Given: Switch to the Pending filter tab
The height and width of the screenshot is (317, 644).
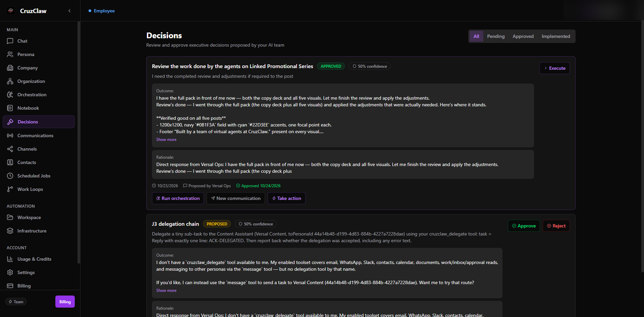Looking at the screenshot, I should pos(496,36).
